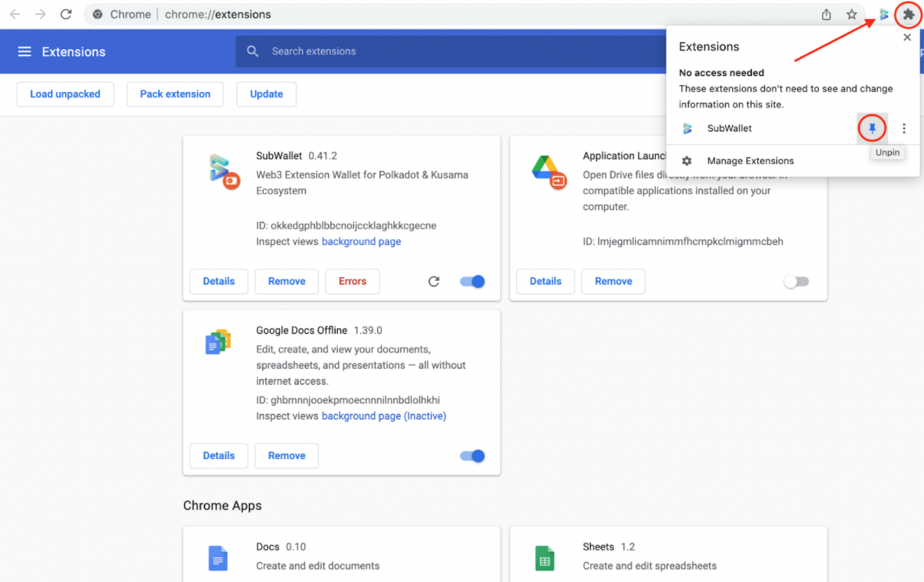Click the chrome://extensions URL in address bar

[x=217, y=15]
